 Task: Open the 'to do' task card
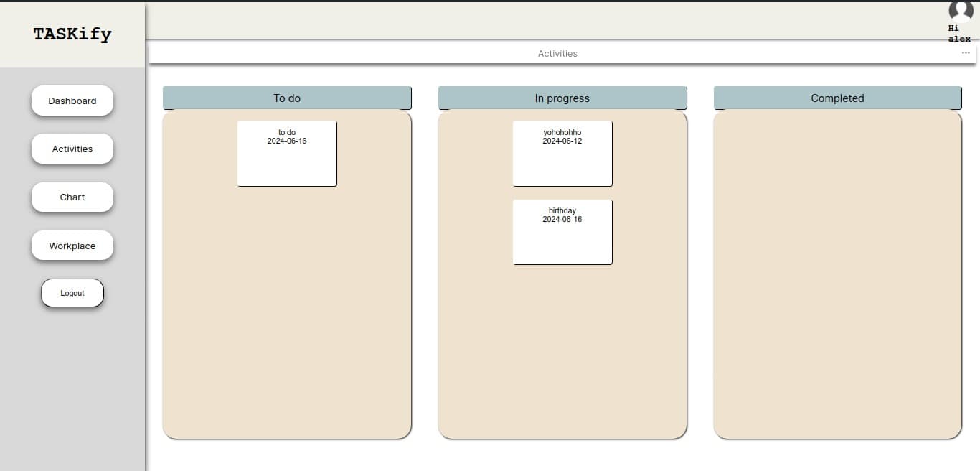point(287,153)
